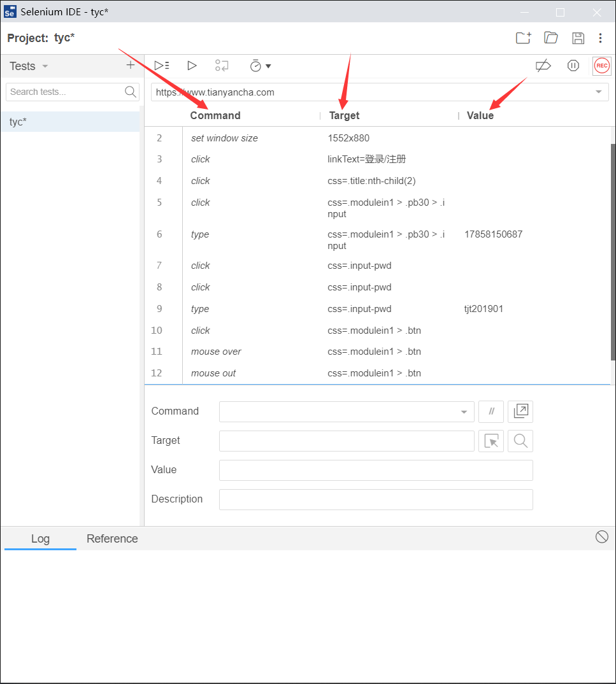
Task: Select row 6 type 17858150687
Action: pyautogui.click(x=378, y=239)
